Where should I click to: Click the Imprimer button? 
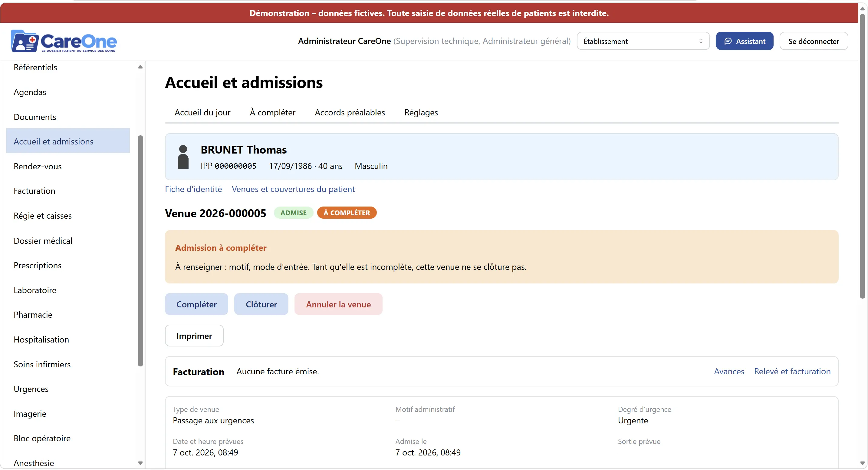194,336
